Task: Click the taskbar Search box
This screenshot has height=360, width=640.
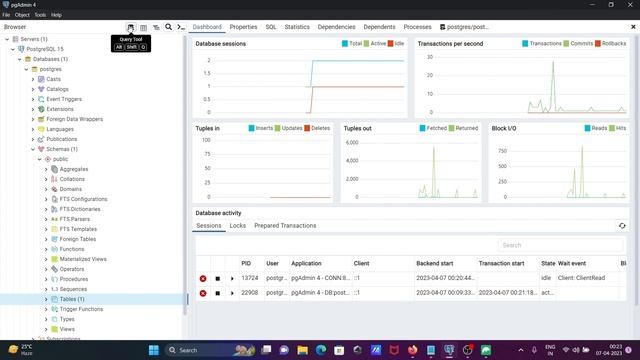Action: click(x=211, y=350)
